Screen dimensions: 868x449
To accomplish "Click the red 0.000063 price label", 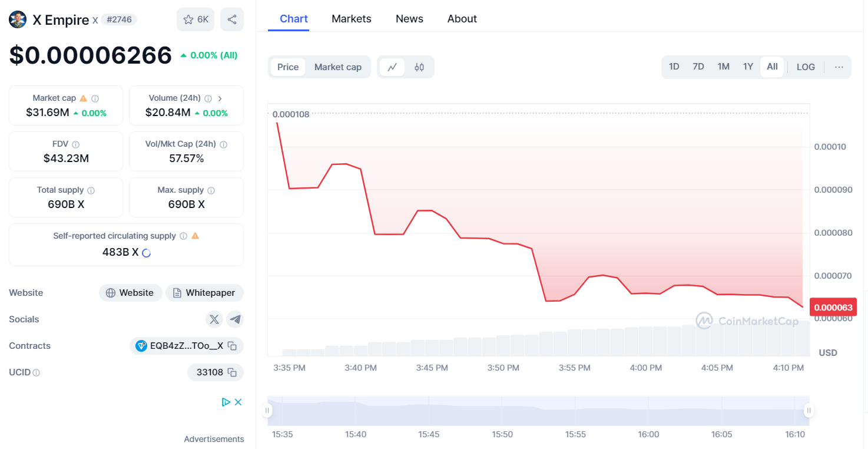I will pyautogui.click(x=833, y=307).
